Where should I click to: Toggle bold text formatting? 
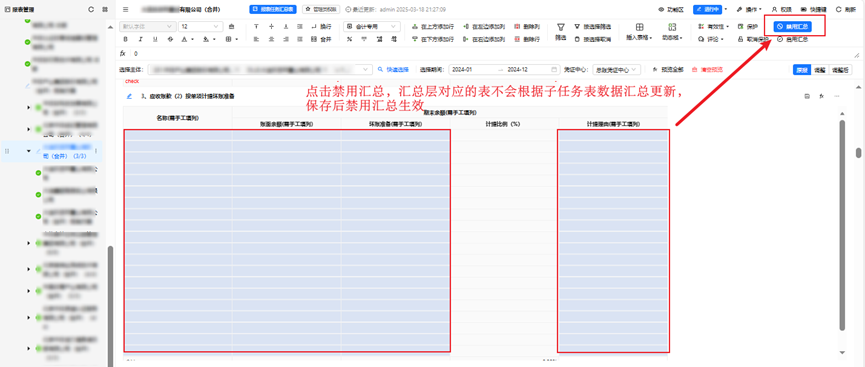(x=125, y=39)
